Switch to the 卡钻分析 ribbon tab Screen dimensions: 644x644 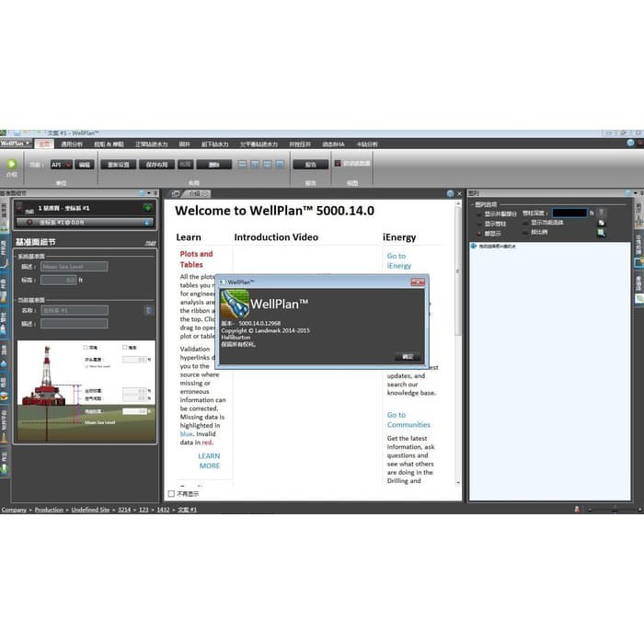tap(367, 144)
